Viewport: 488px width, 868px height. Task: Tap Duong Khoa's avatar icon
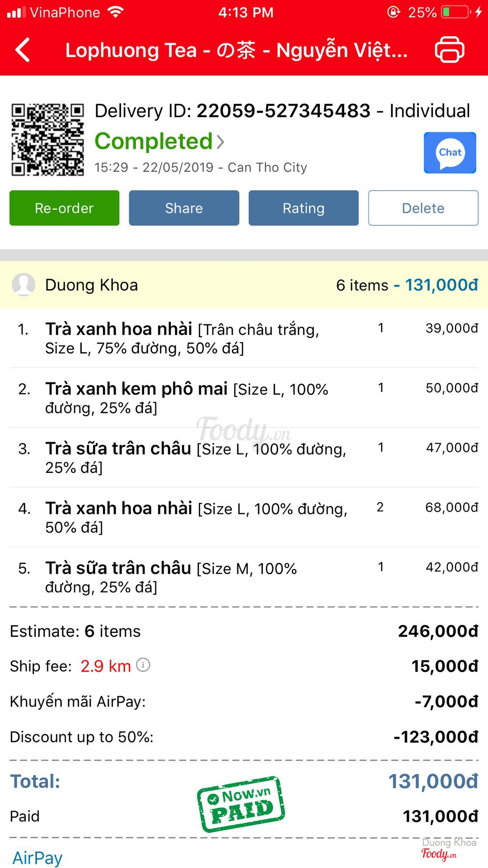tap(23, 285)
